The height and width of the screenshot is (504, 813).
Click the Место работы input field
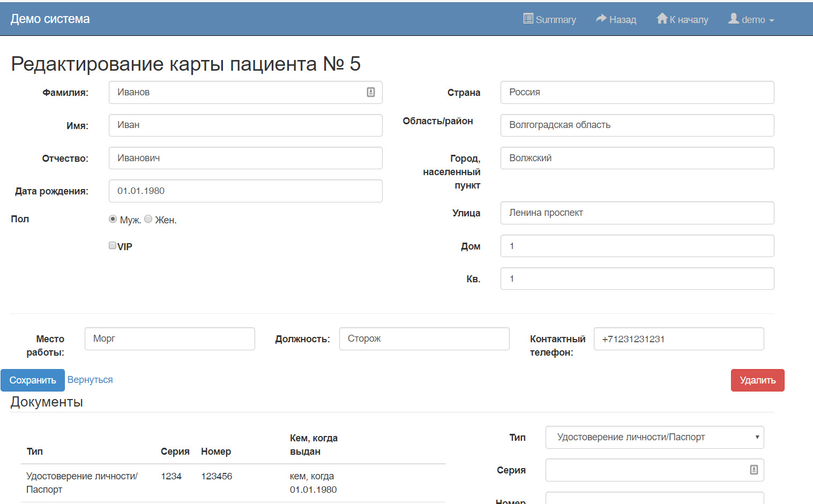click(169, 339)
